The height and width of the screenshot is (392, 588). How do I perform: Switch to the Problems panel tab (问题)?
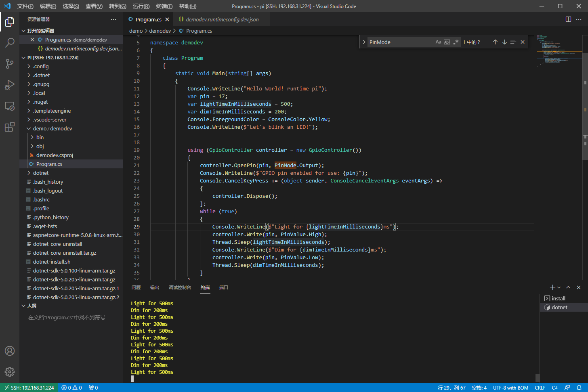[x=136, y=287]
